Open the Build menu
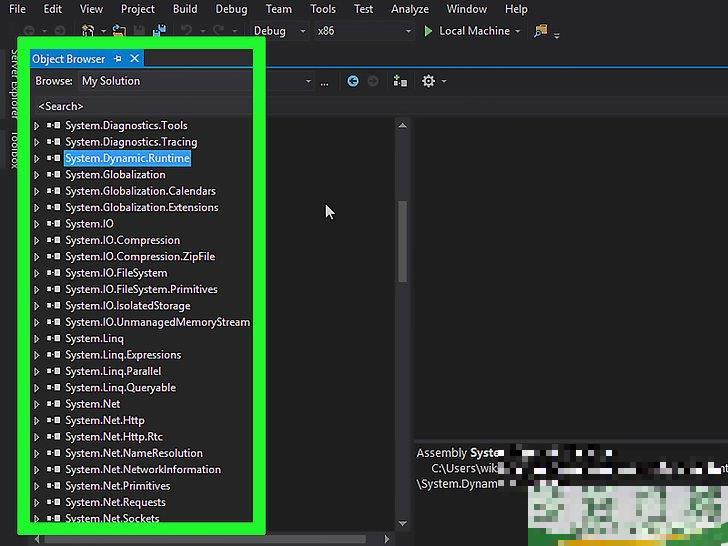Image resolution: width=728 pixels, height=546 pixels. (184, 9)
